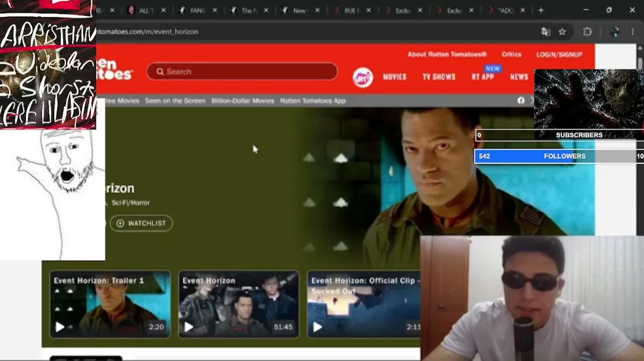This screenshot has height=361, width=644.
Task: Click the LOGIN/SIGNUP link
Action: coord(559,54)
